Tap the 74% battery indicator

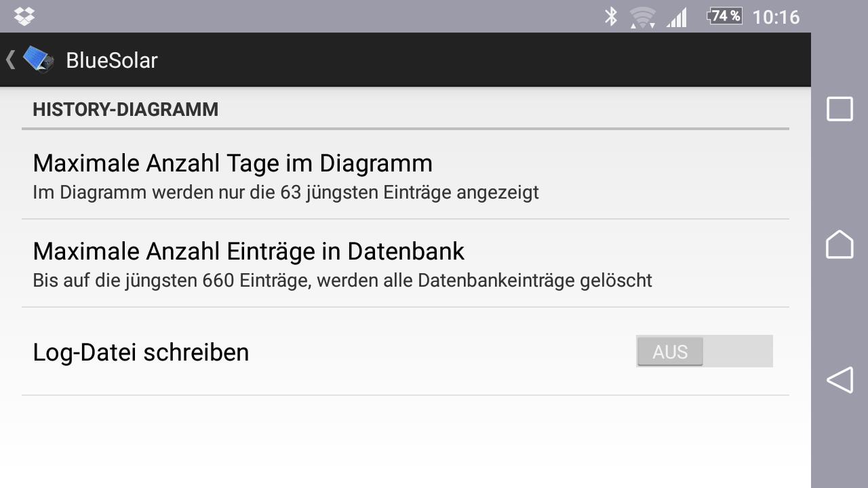pyautogui.click(x=724, y=16)
